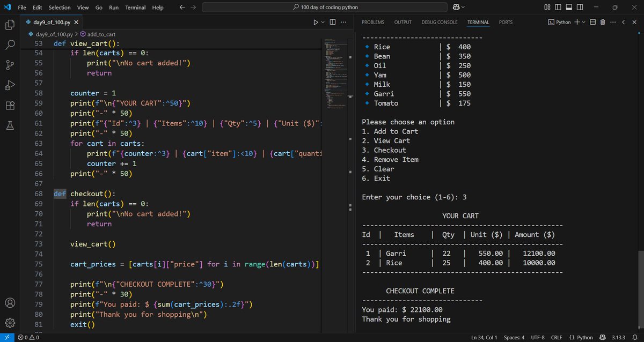Toggle the bottom panel visibility
This screenshot has width=644, height=342.
[x=569, y=8]
